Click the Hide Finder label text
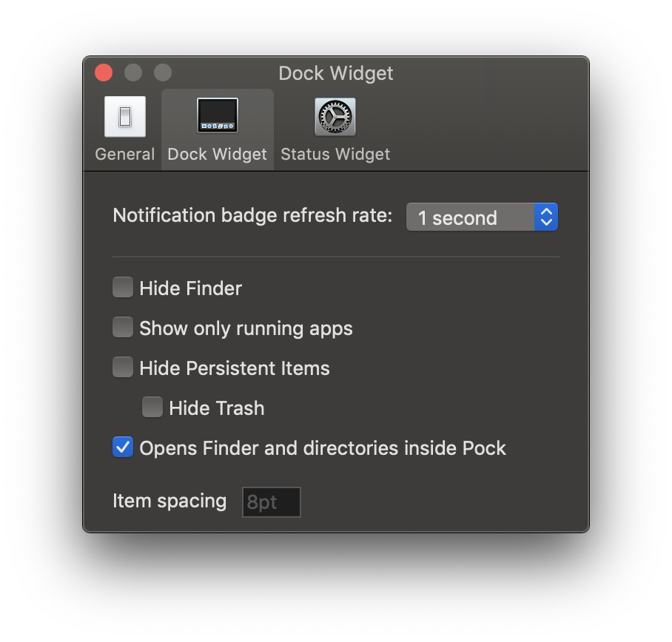Screen dimensions: 672x642 pyautogui.click(x=191, y=288)
